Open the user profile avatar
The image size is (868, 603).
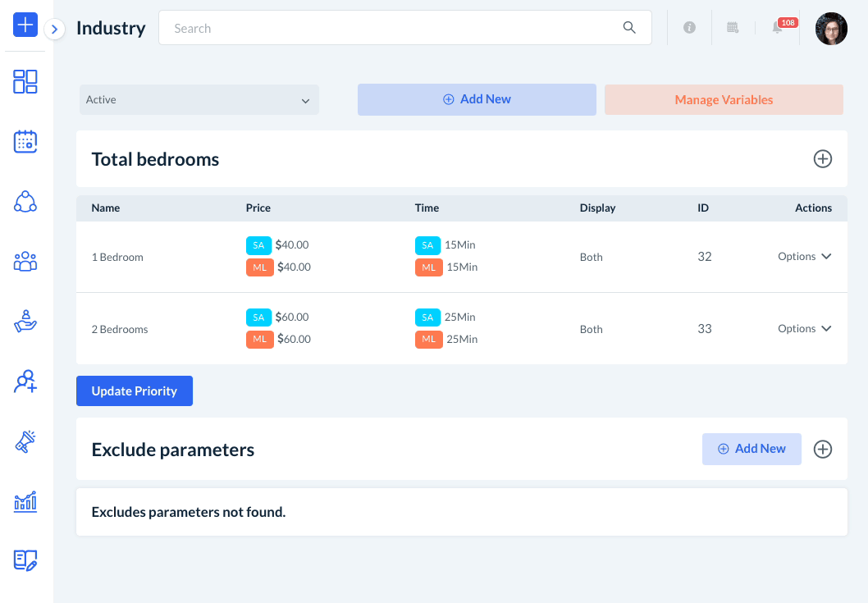coord(831,29)
